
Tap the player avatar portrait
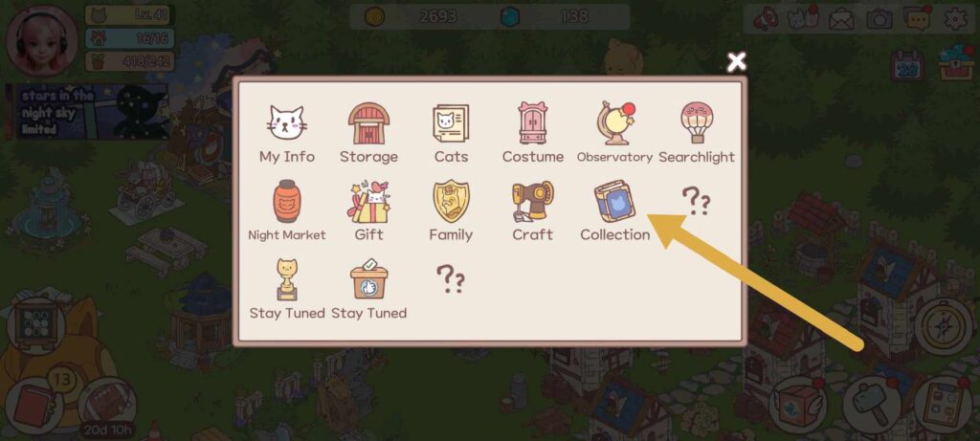[42, 41]
